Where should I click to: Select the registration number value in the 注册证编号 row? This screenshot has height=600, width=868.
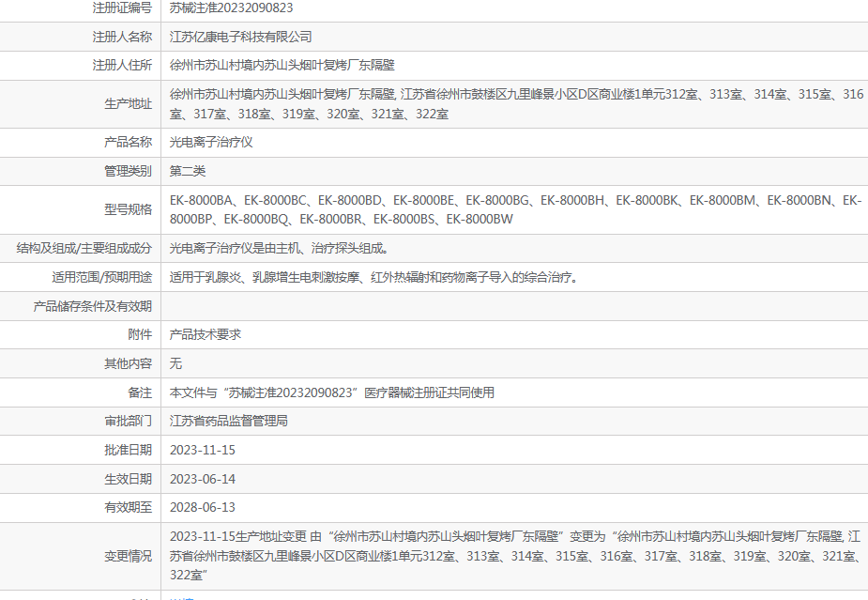(231, 8)
